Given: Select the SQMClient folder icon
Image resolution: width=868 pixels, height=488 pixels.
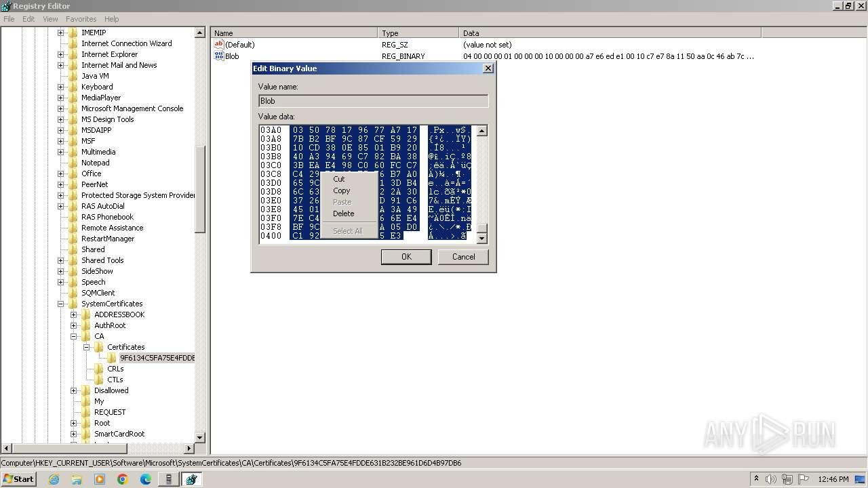Looking at the screenshot, I should coord(73,293).
